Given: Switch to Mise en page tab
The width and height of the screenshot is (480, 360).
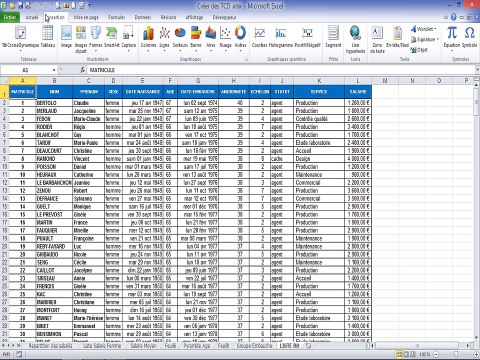Looking at the screenshot, I should pos(86,17).
